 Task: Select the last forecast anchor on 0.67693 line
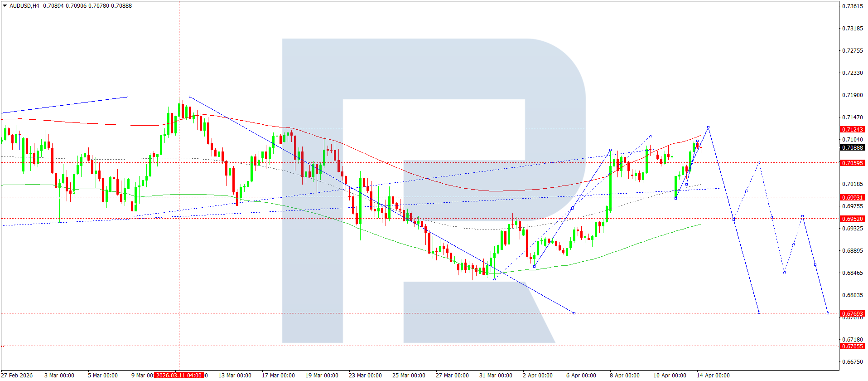coord(828,313)
